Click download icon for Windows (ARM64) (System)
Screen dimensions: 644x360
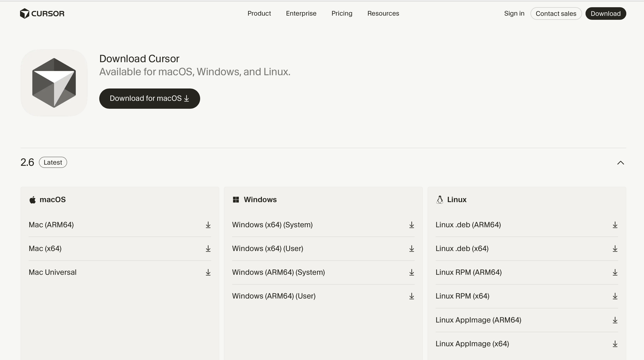click(411, 272)
